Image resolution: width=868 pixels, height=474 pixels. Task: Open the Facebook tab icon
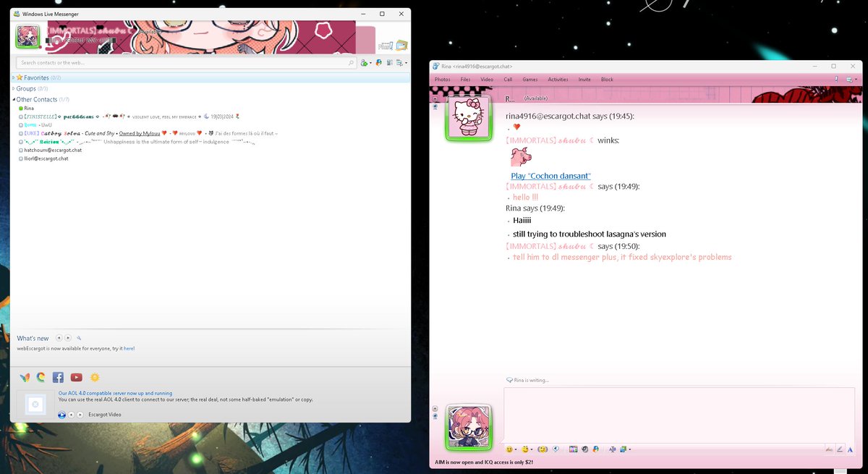[58, 377]
